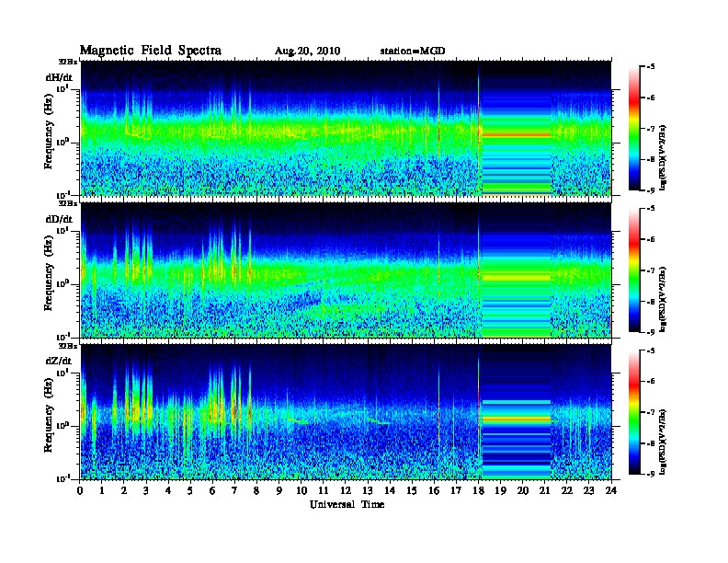Image resolution: width=728 pixels, height=563 pixels.
Task: Click the hour 11 tick label on the time axis
Action: [324, 490]
